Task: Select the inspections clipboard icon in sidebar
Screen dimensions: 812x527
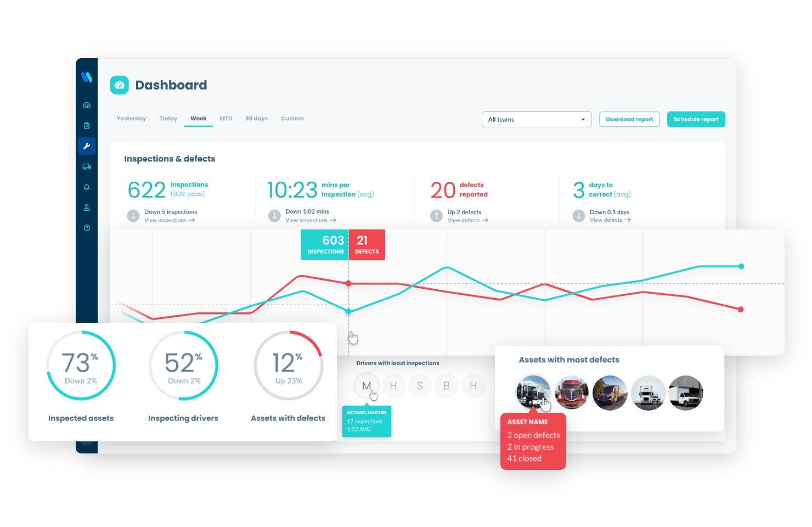Action: tap(87, 125)
